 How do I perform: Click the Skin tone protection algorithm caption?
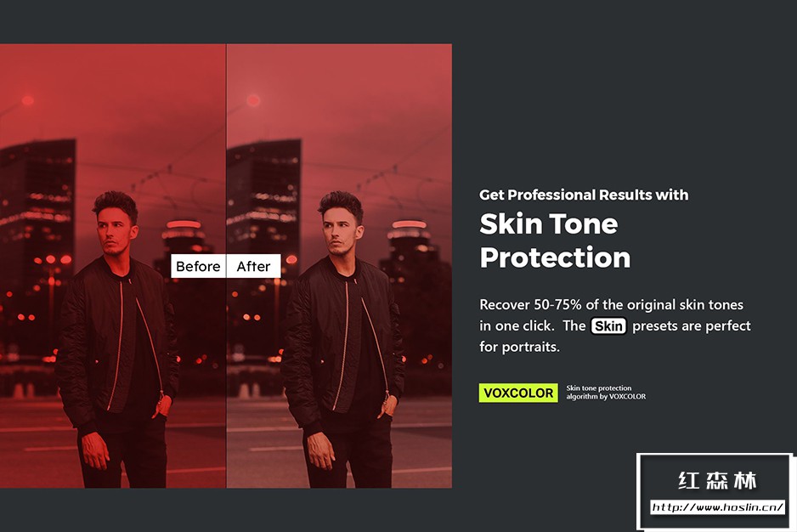[606, 392]
